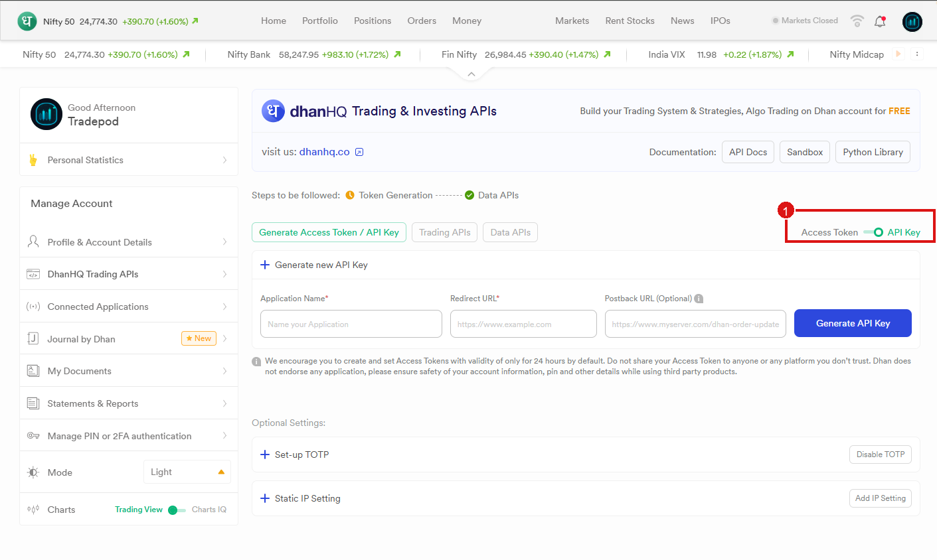Viewport: 937px width, 560px height.
Task: Click the network signal icon
Action: [x=857, y=21]
